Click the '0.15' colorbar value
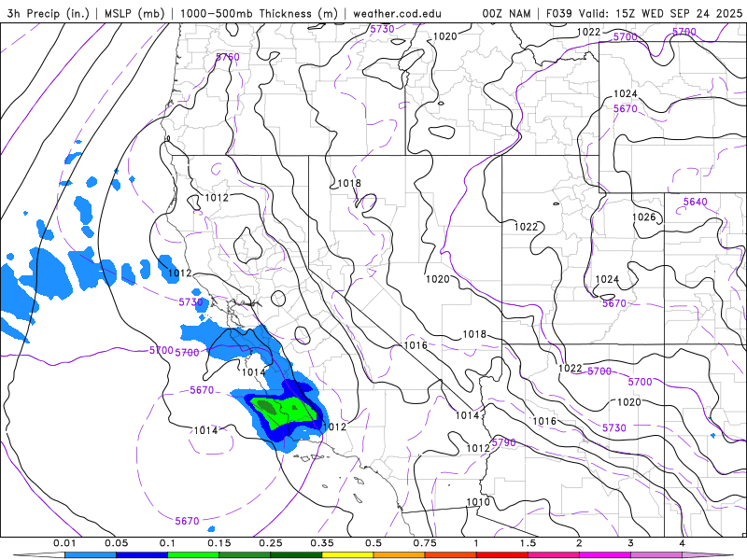The width and height of the screenshot is (747, 560). coord(219,543)
